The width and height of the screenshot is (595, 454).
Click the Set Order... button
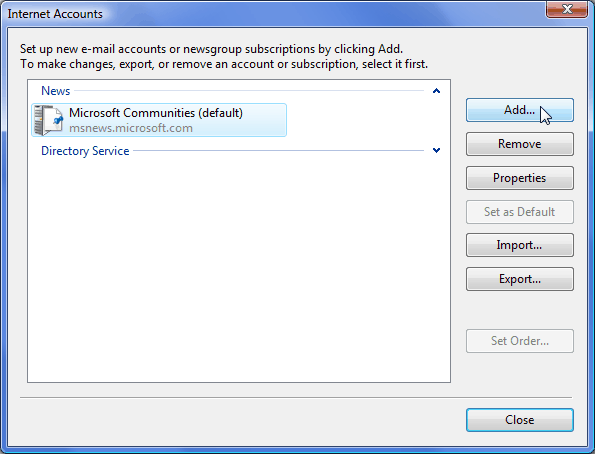point(519,341)
